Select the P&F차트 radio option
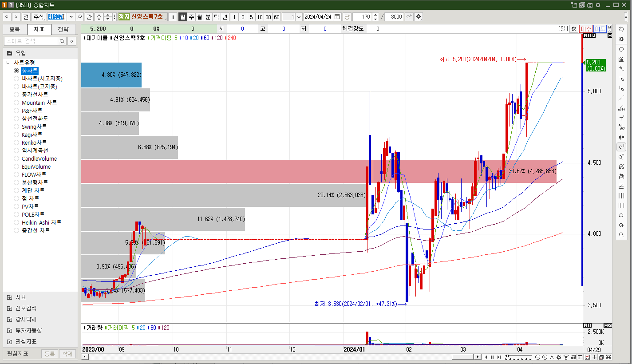The image size is (632, 364). click(x=16, y=111)
